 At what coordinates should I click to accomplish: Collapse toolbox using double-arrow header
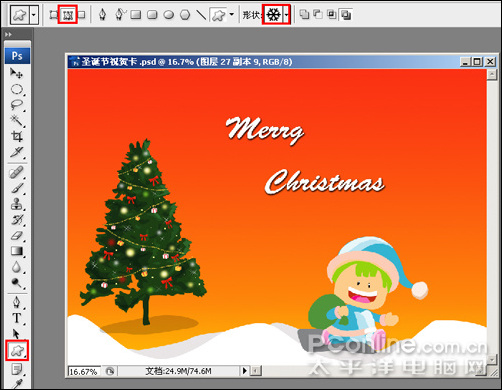[x=8, y=34]
